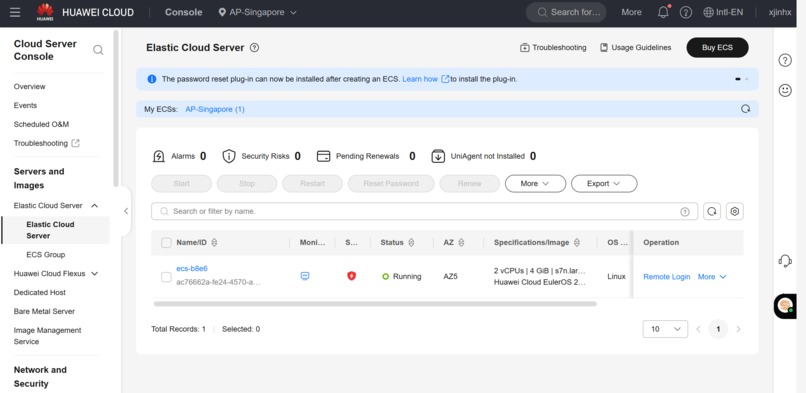806x393 pixels.
Task: Click the red security shield for ecs-b8e6
Action: coord(352,276)
